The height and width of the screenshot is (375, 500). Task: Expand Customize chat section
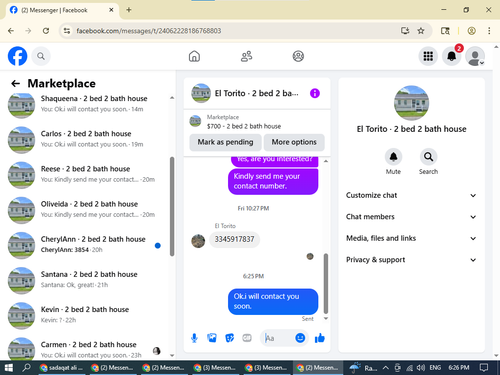coord(411,195)
